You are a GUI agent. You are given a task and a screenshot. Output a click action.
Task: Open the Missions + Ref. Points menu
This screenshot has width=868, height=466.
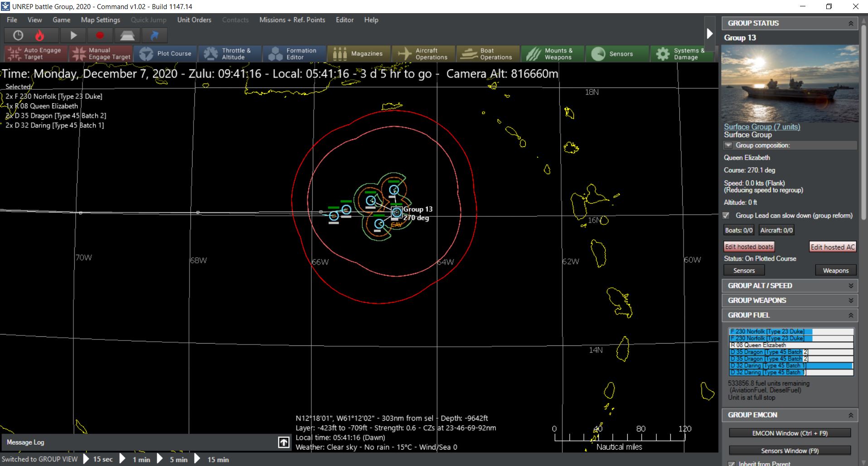pos(292,20)
